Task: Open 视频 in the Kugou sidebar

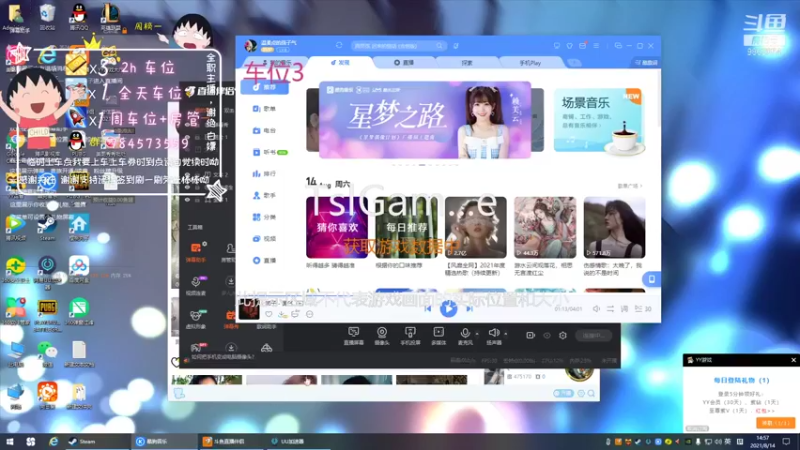Action: pos(264,239)
